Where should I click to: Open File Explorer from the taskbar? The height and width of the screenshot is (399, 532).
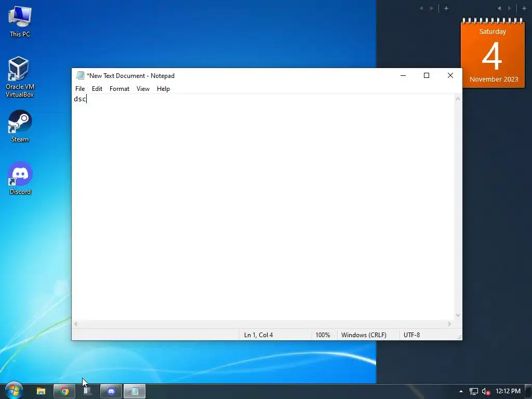[x=41, y=391]
